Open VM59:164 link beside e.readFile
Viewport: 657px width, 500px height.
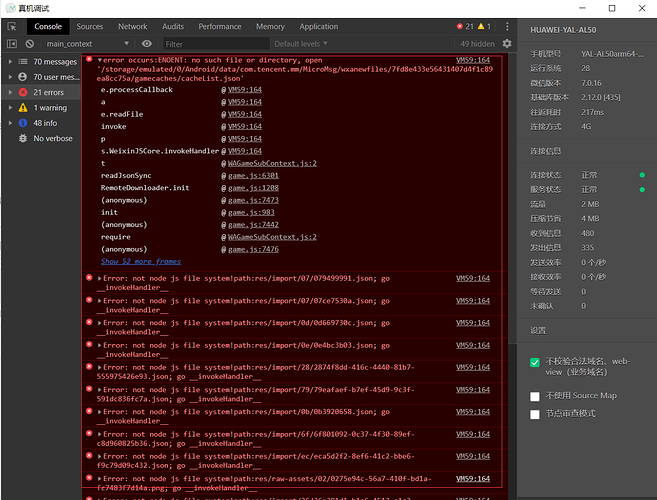[x=245, y=114]
